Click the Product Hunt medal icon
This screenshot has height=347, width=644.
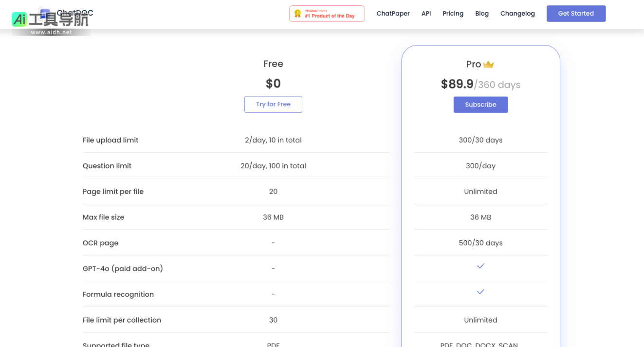[297, 14]
